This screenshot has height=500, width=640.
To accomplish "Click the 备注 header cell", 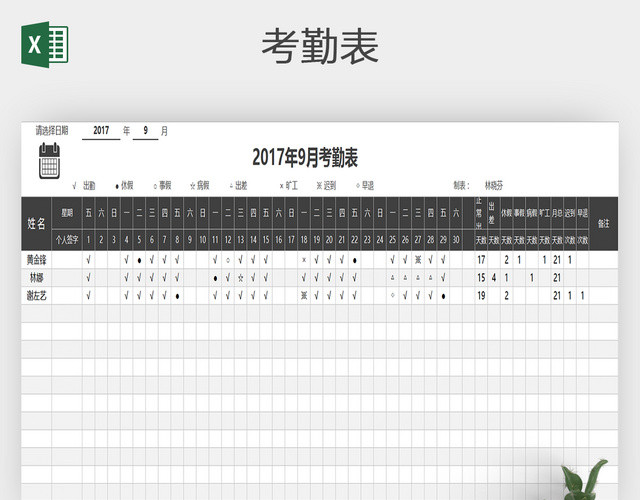I will tap(603, 224).
